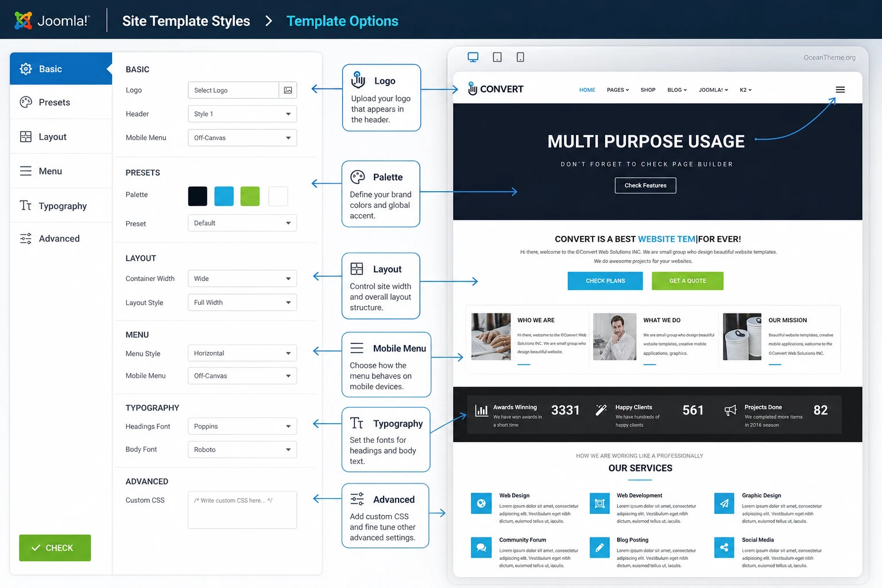The image size is (882, 588).
Task: Open BLOG menu in preview navigation
Action: coord(677,90)
